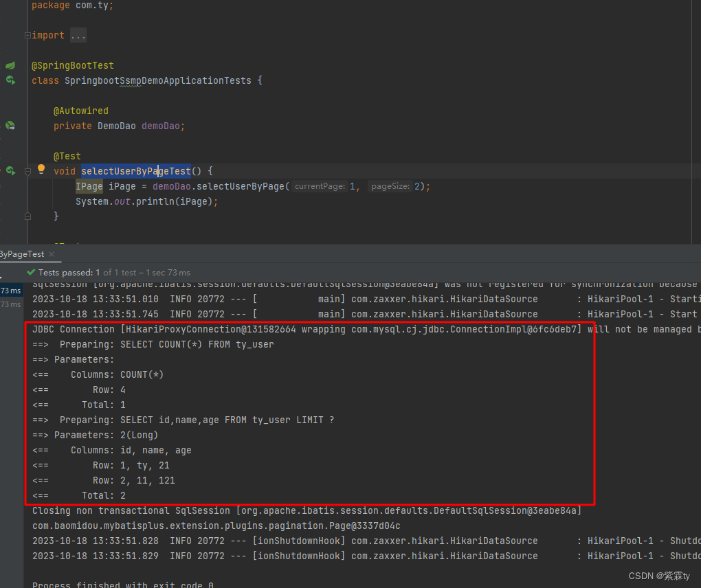
Task: Switch to the ByPageTest run tab
Action: [23, 254]
